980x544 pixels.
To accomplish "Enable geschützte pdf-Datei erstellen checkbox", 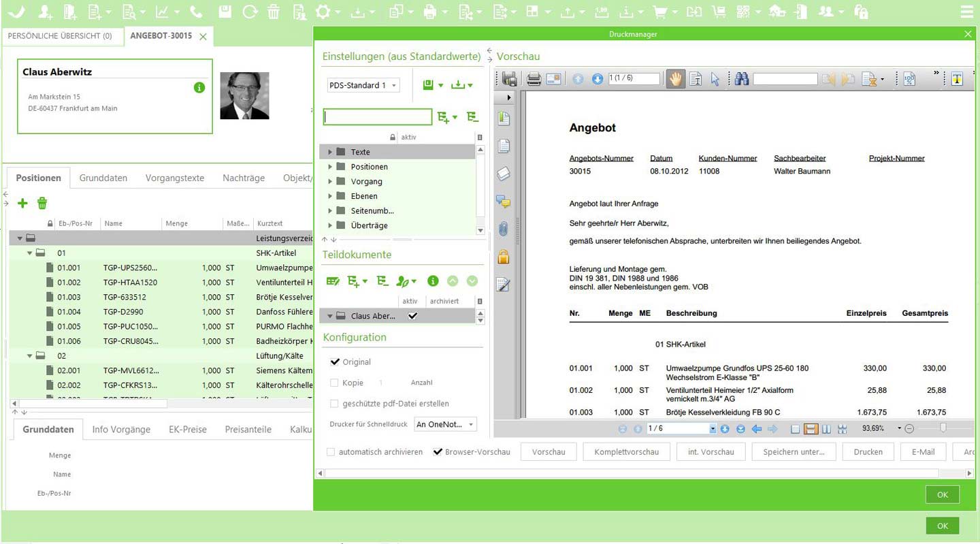I will tap(334, 403).
